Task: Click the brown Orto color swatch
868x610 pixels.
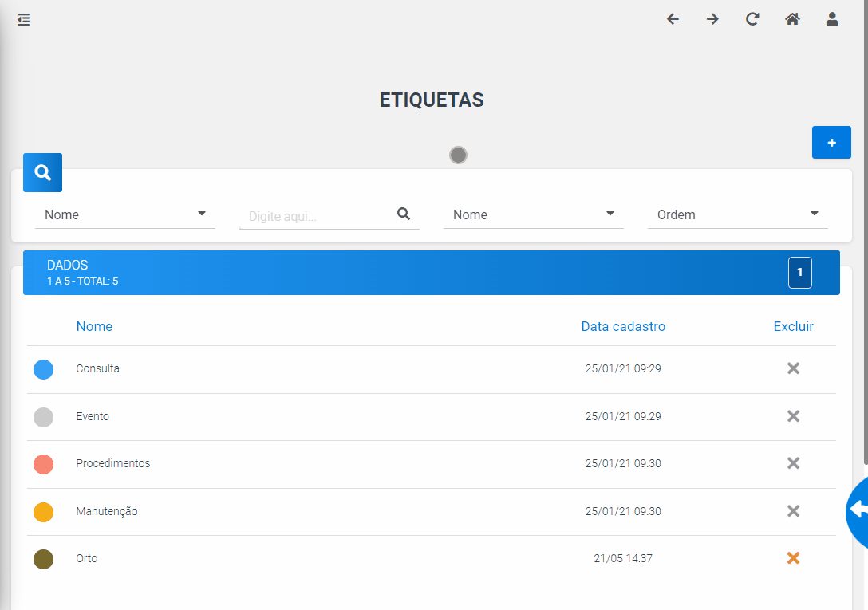Action: [x=43, y=559]
